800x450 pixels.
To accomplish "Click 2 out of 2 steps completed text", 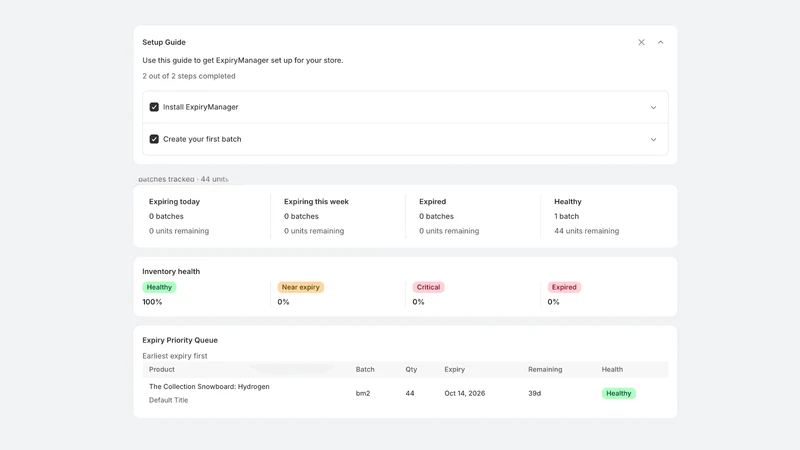I will click(x=189, y=76).
